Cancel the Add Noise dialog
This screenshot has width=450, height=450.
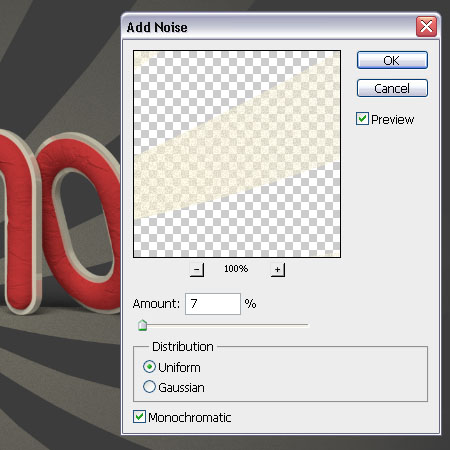coord(392,88)
